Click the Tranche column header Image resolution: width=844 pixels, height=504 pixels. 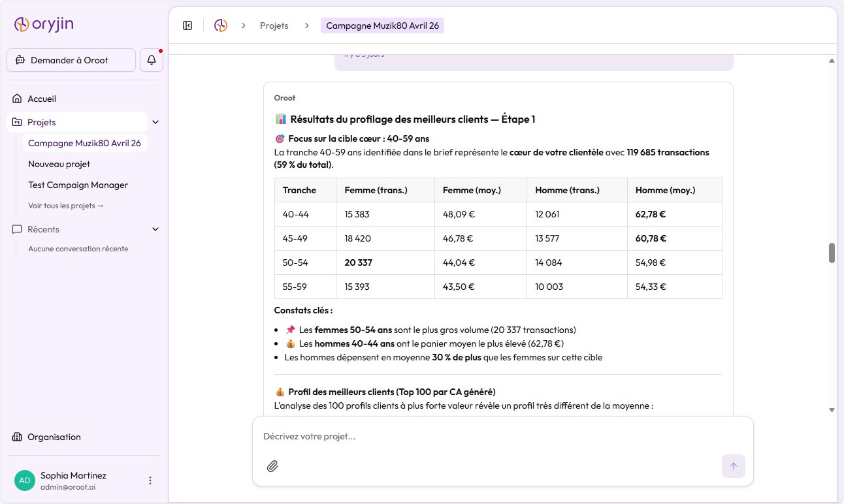click(x=306, y=190)
